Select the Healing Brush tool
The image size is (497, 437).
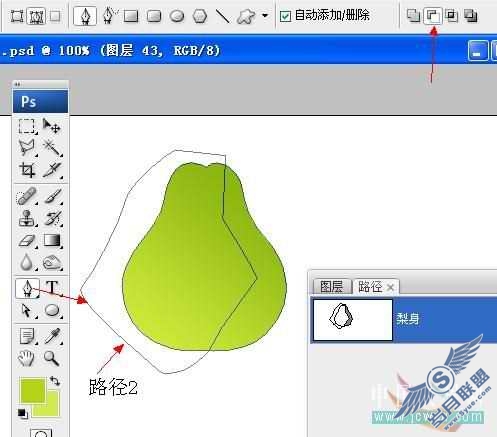pyautogui.click(x=26, y=196)
